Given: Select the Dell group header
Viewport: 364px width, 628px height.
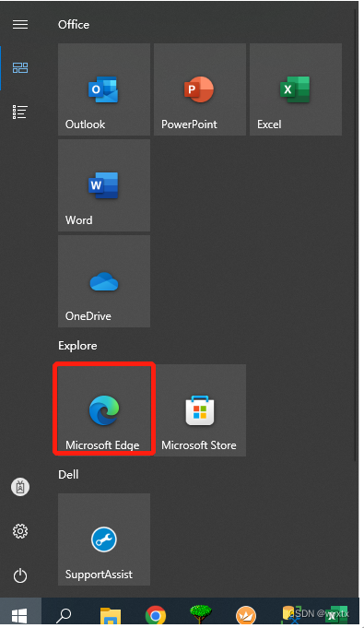Looking at the screenshot, I should pyautogui.click(x=68, y=475).
